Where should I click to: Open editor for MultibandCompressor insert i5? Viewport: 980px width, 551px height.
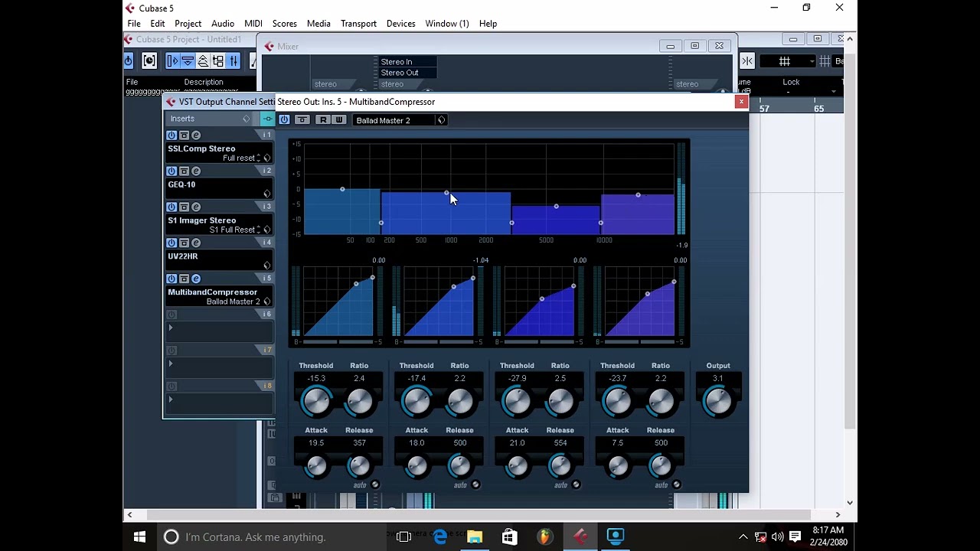click(196, 279)
